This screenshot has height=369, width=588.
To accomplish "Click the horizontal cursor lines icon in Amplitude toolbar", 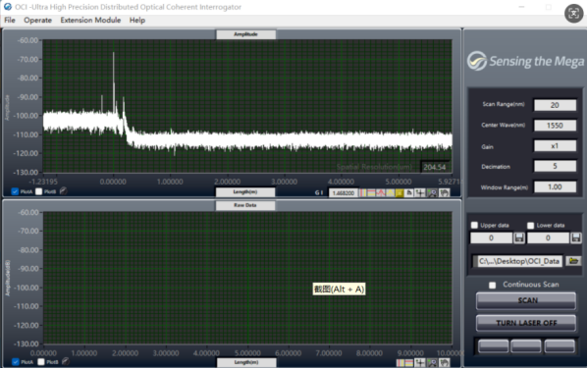I will pos(371,192).
